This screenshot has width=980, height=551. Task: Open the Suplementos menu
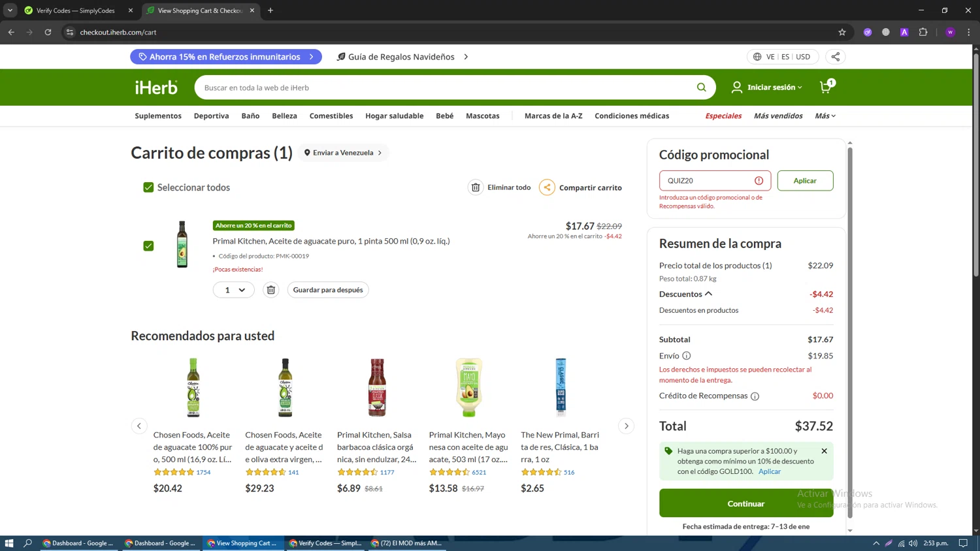click(158, 116)
